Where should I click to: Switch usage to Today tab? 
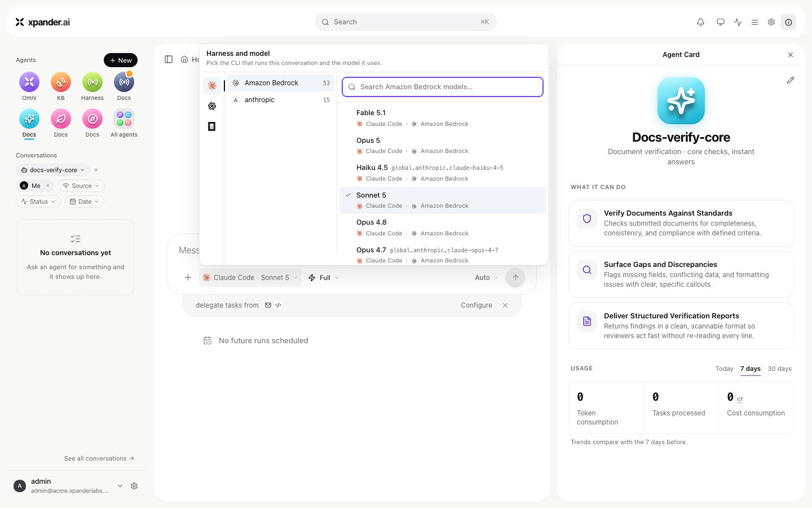pyautogui.click(x=724, y=369)
